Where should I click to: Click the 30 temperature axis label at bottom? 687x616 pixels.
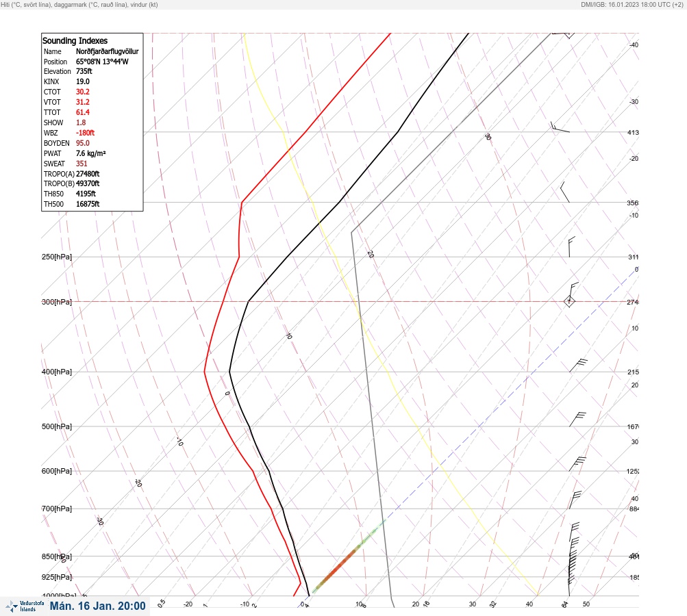point(473,604)
